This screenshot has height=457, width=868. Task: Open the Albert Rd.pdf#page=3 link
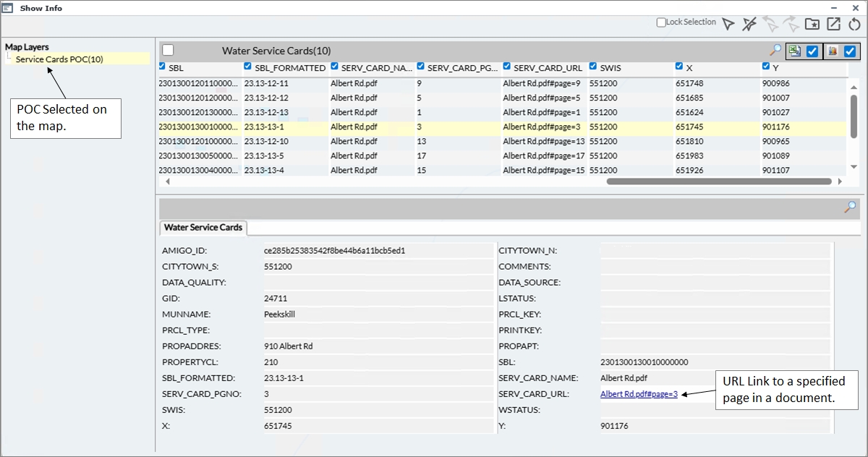point(639,394)
